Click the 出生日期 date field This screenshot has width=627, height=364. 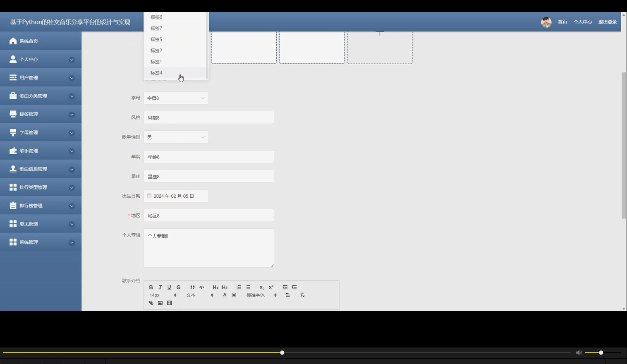coord(176,196)
